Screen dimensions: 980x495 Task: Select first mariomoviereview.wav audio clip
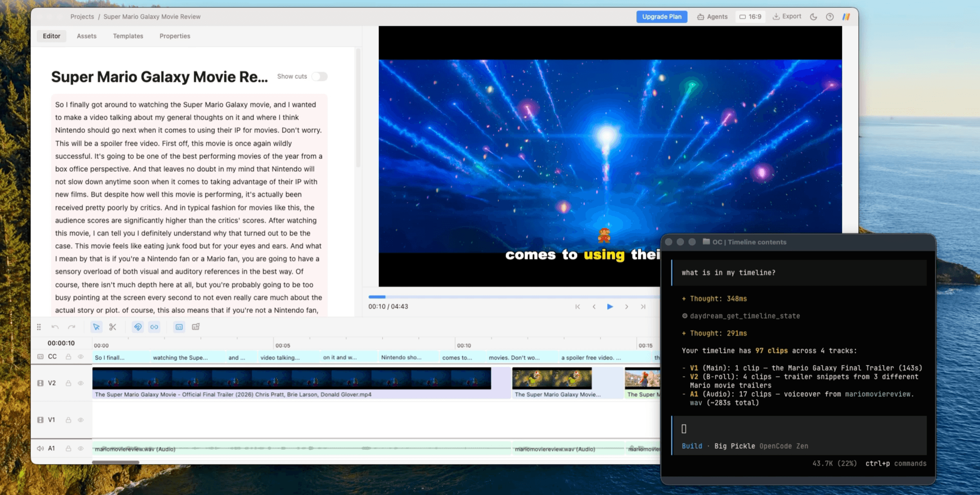301,448
